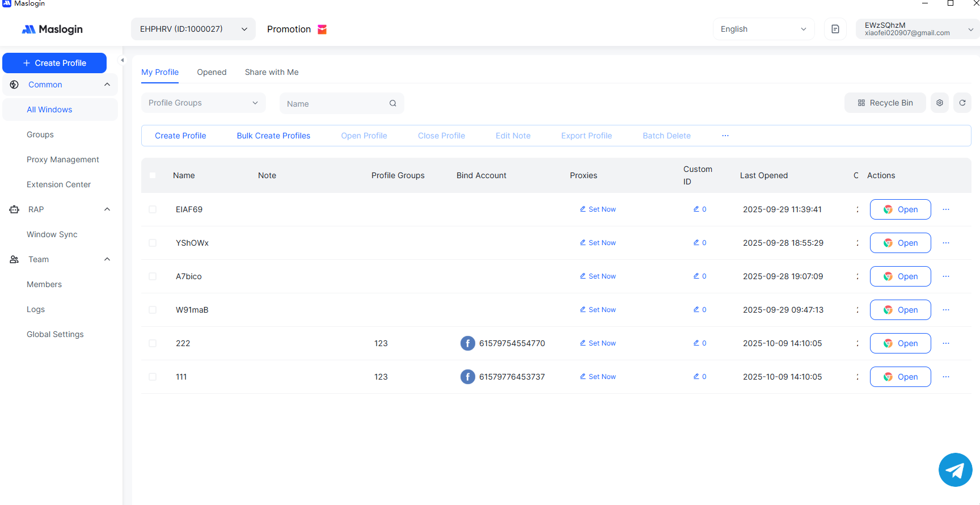Click the Telegram support floating icon
Image resolution: width=980 pixels, height=505 pixels.
[x=955, y=470]
